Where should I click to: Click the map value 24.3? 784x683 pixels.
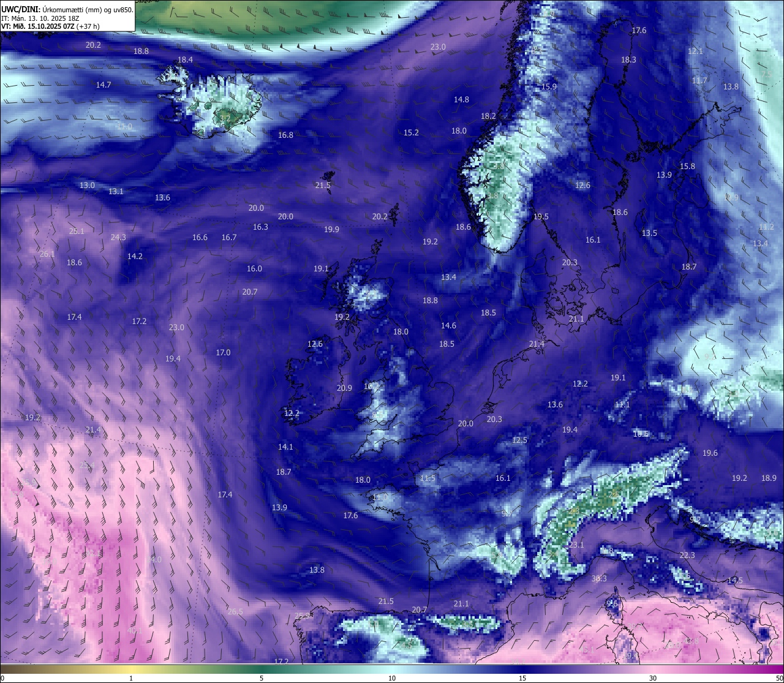pyautogui.click(x=118, y=237)
